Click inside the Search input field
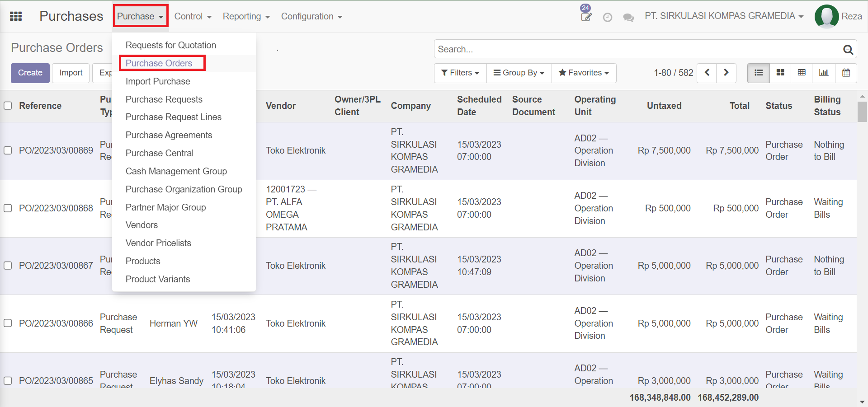This screenshot has height=407, width=868. pos(637,49)
